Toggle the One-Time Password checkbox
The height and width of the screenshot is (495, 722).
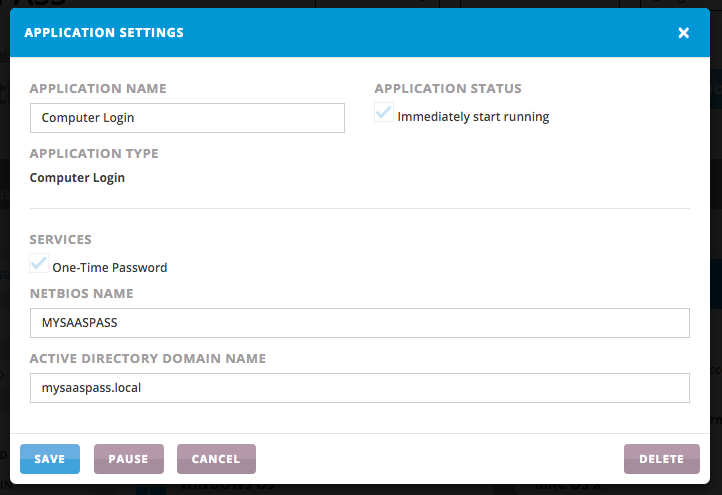tap(39, 265)
